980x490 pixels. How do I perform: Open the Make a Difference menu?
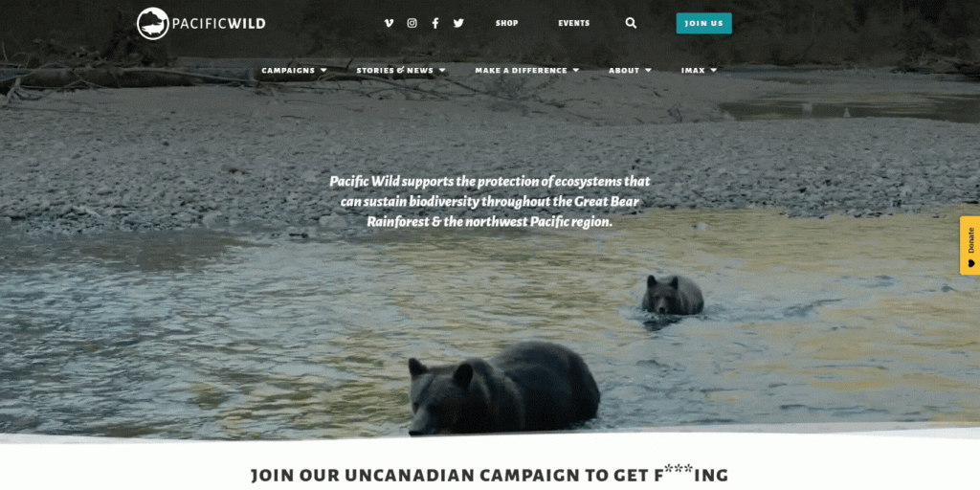point(521,71)
